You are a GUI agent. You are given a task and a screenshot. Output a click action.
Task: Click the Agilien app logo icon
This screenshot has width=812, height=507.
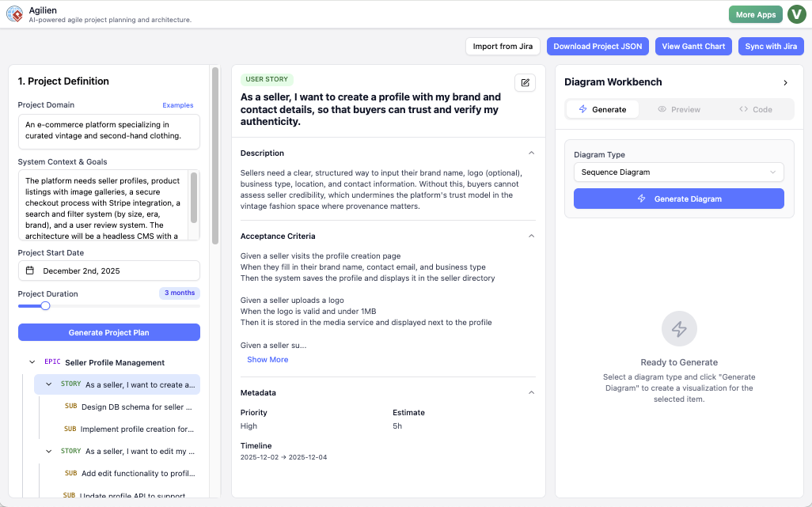pos(14,14)
